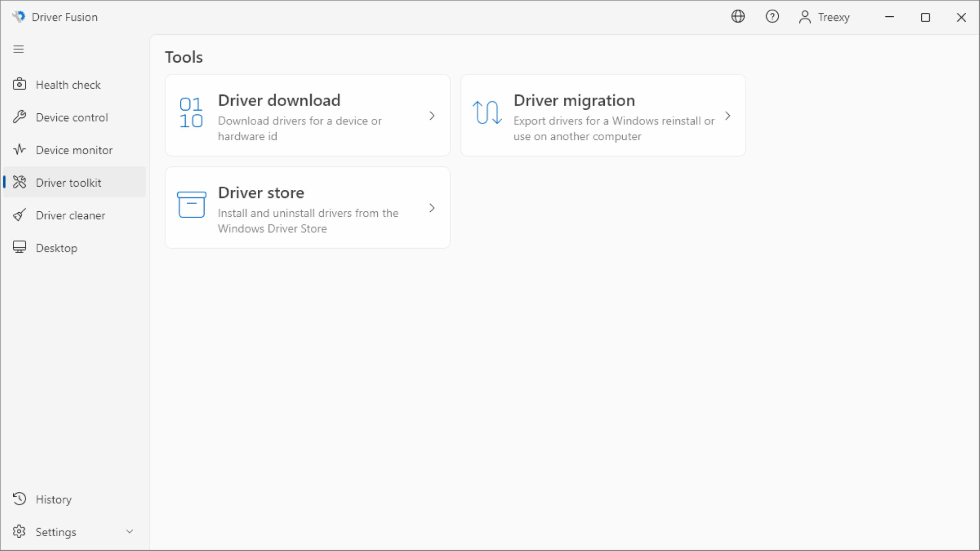
Task: Open Driver cleaner via its brush icon
Action: click(19, 215)
